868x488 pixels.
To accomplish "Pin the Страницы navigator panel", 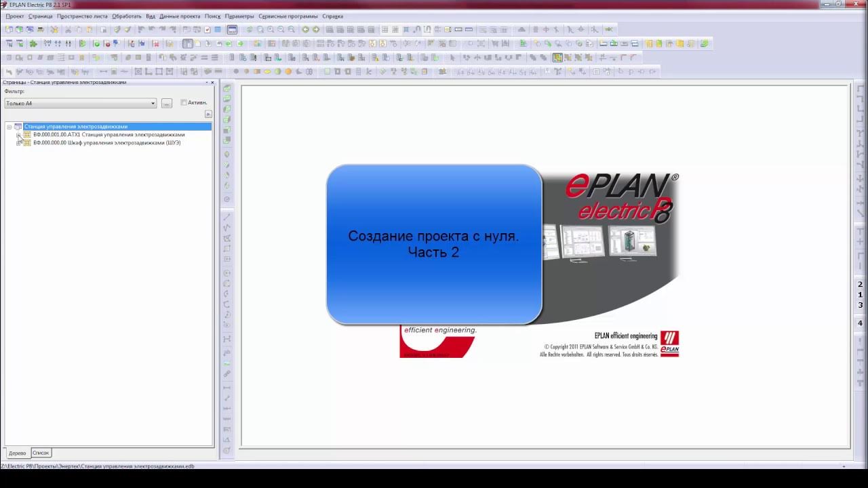I will (206, 83).
